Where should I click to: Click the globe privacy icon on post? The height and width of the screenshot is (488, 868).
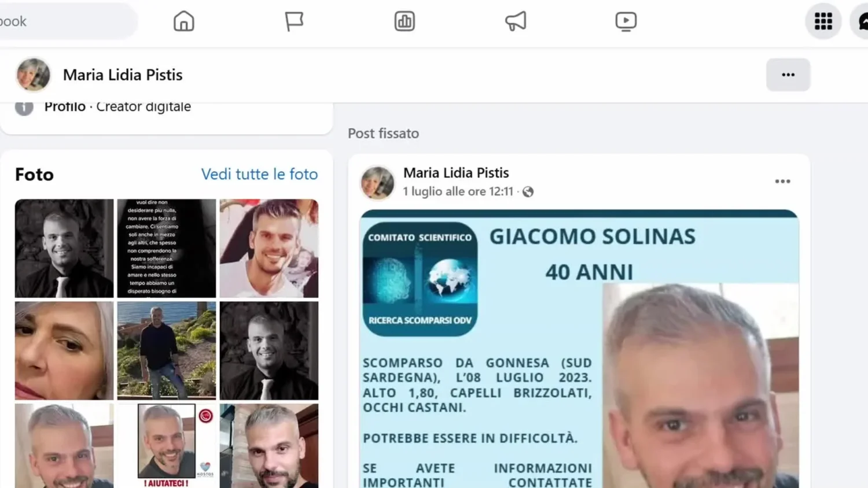click(528, 192)
